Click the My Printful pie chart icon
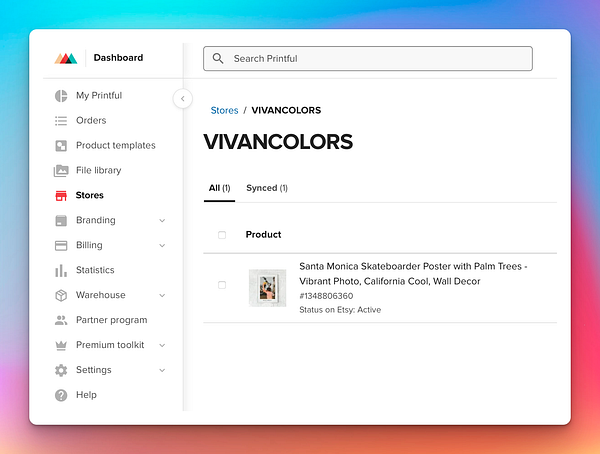600x454 pixels. [x=61, y=96]
